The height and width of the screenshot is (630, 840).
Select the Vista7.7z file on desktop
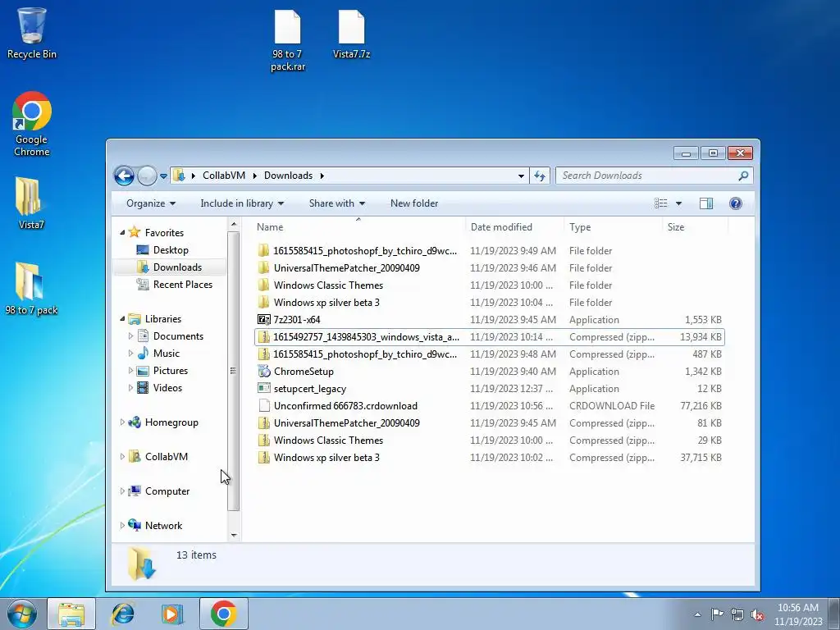[351, 34]
